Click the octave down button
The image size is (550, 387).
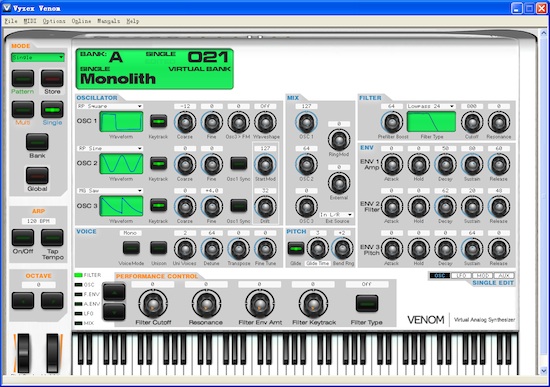(23, 301)
